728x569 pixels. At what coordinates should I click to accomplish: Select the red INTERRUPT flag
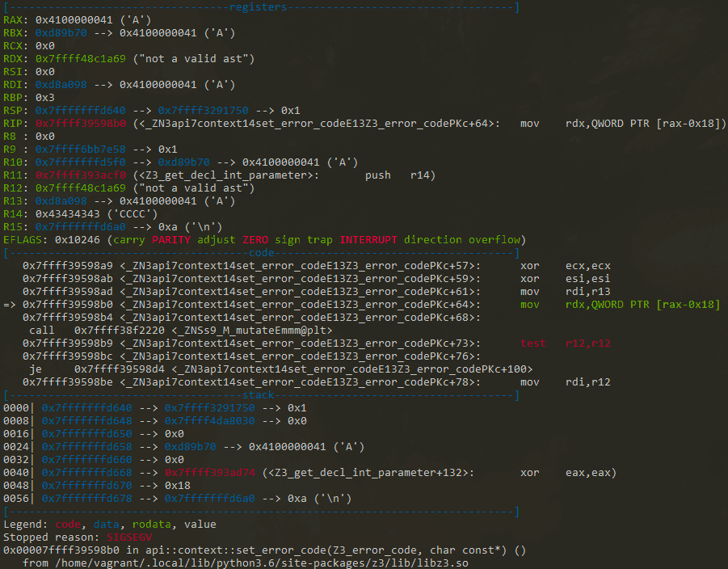click(x=368, y=240)
